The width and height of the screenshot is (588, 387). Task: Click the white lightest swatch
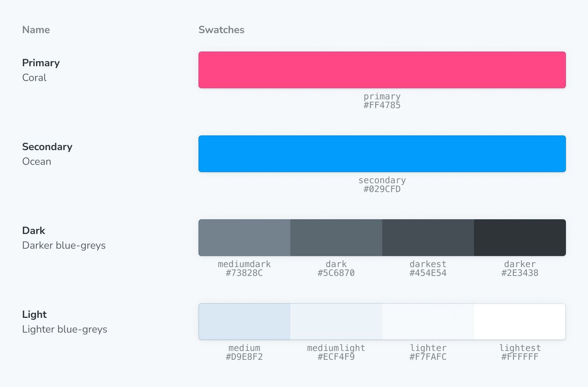pyautogui.click(x=520, y=322)
